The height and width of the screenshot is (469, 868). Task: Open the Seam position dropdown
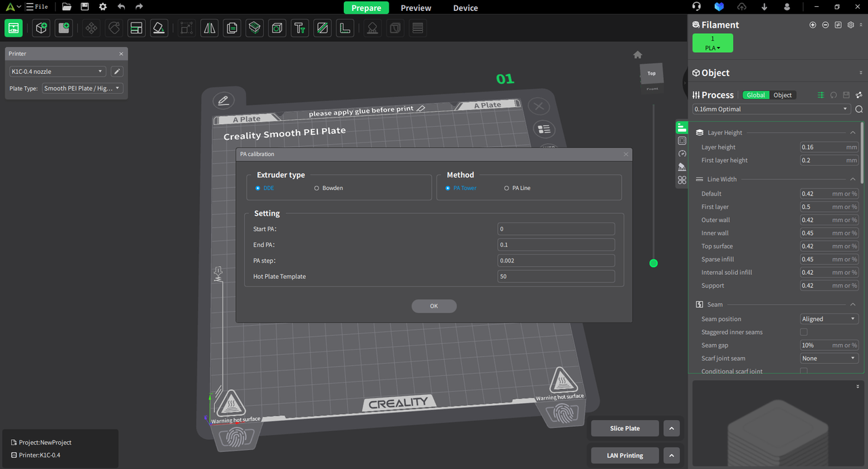(x=829, y=318)
